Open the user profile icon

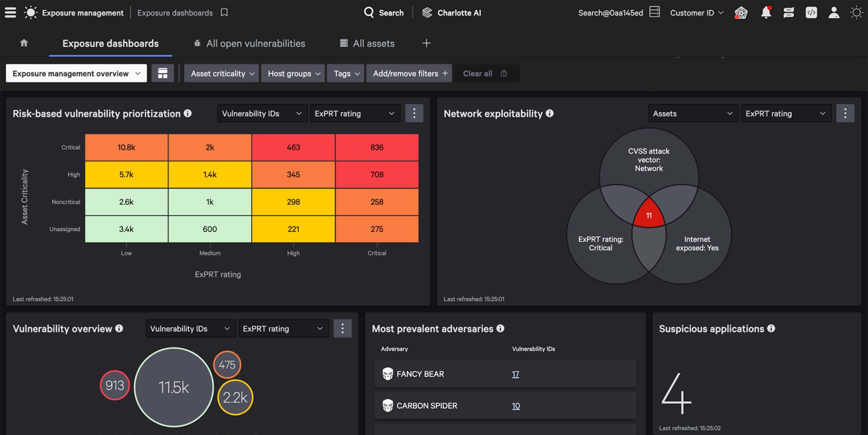pyautogui.click(x=834, y=13)
